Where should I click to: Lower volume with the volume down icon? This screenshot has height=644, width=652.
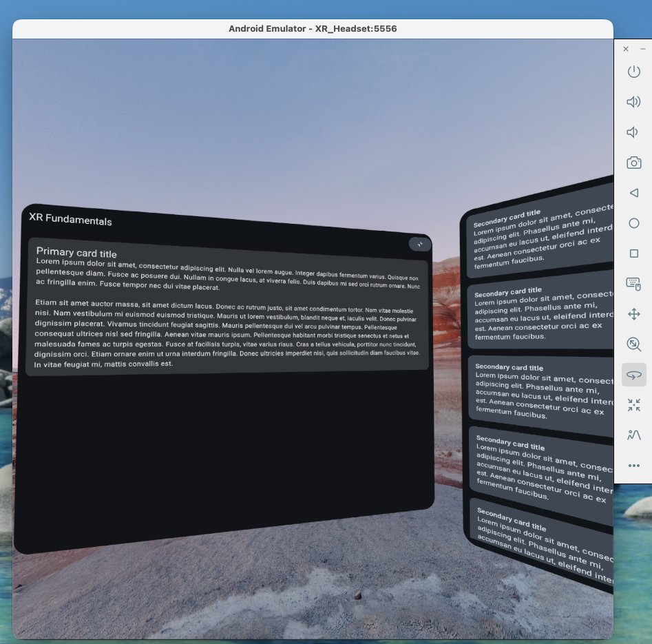pyautogui.click(x=633, y=132)
